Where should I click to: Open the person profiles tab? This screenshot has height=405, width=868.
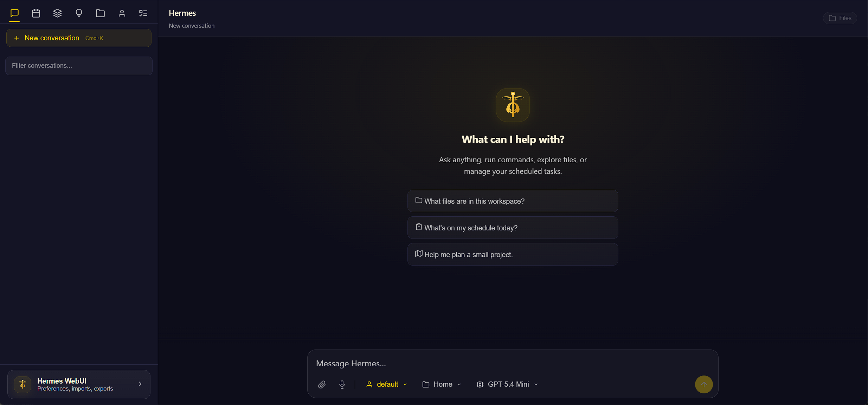(x=122, y=13)
